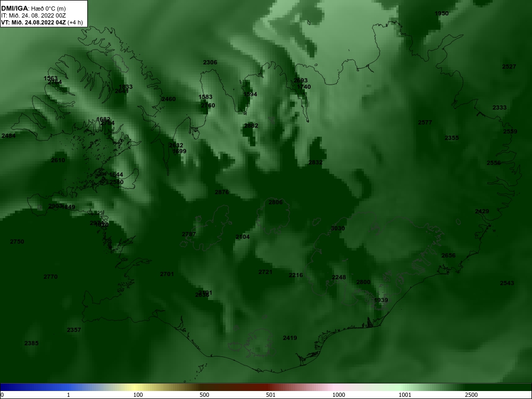
Task: Pick the yellow band of the color scale
Action: pyautogui.click(x=136, y=387)
